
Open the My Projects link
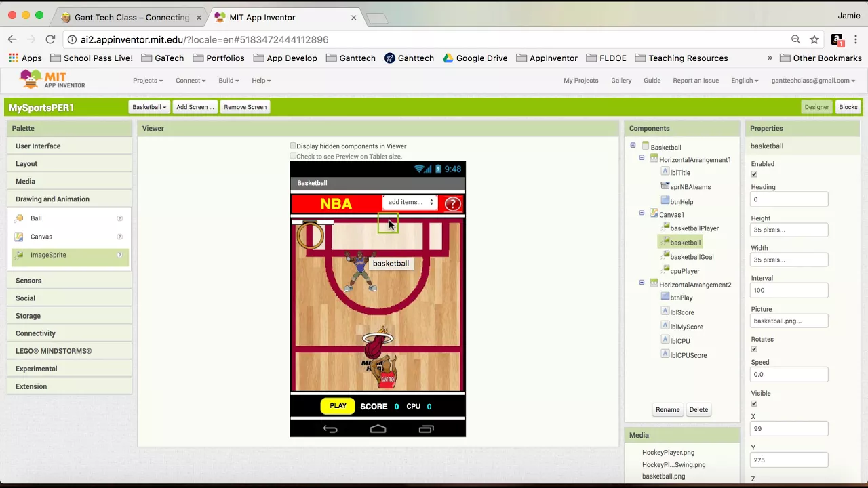(x=581, y=80)
